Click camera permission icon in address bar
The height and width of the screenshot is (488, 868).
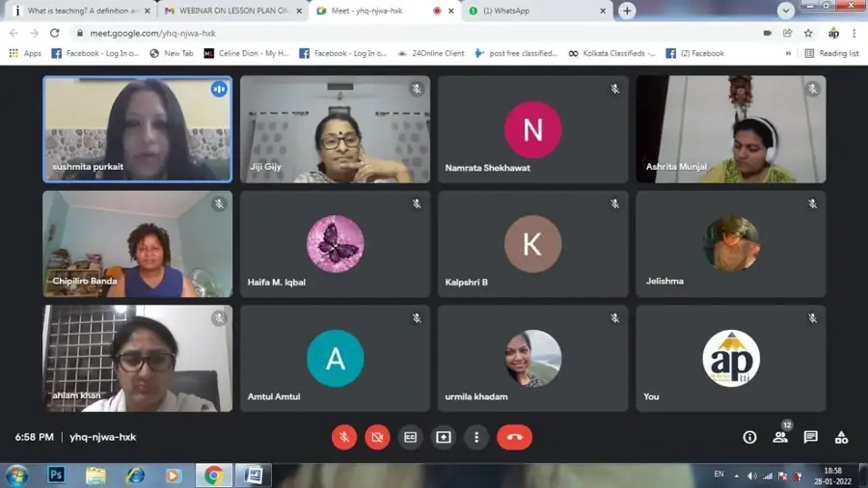768,33
